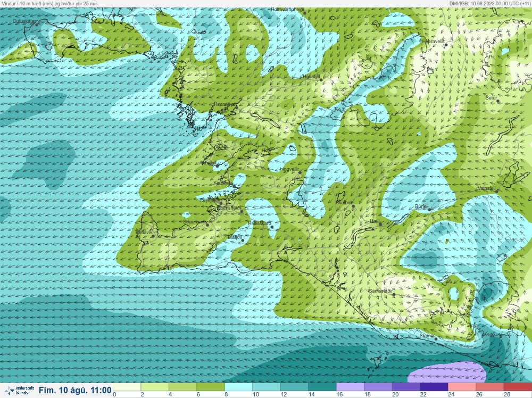The height and width of the screenshot is (398, 532).
Task: Click the Keflavík station label
Action: point(144,233)
